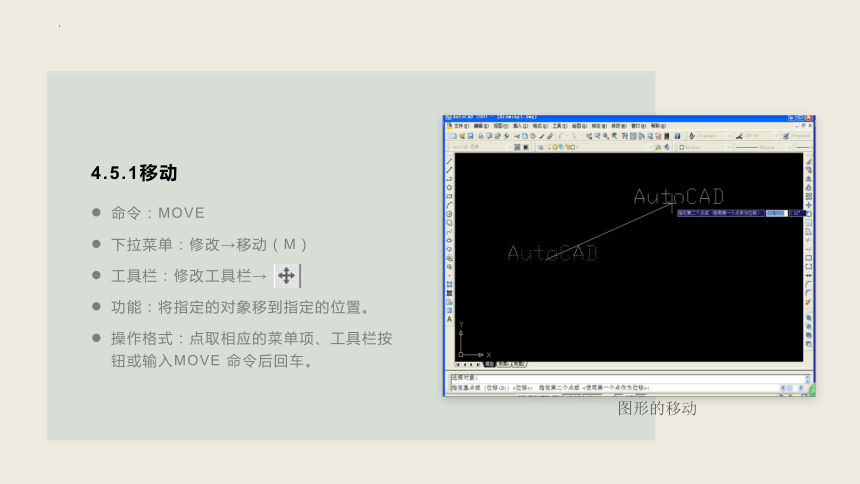Click the Save icon in standard toolbar
Screen dimensions: 860x484
tap(470, 136)
